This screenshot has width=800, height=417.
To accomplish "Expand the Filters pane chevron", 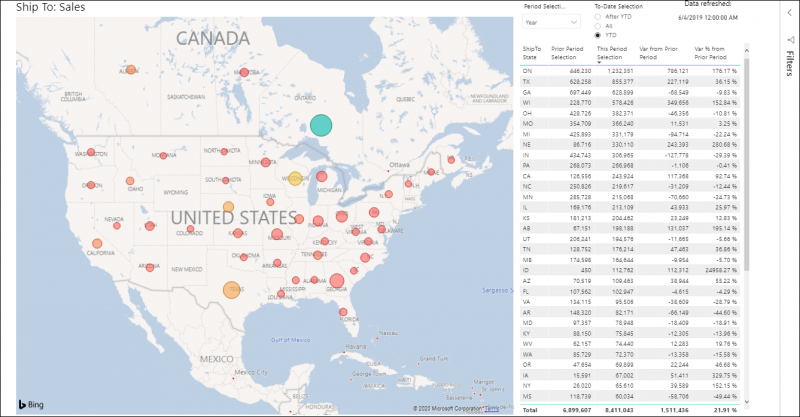I will tap(790, 13).
